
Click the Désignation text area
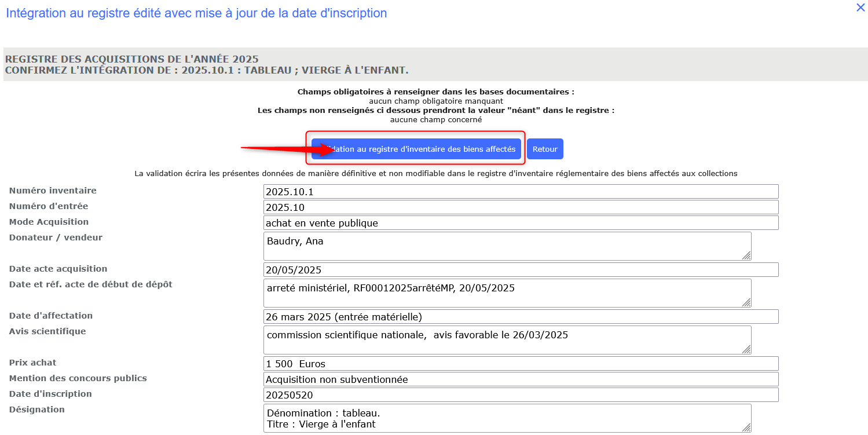click(507, 418)
